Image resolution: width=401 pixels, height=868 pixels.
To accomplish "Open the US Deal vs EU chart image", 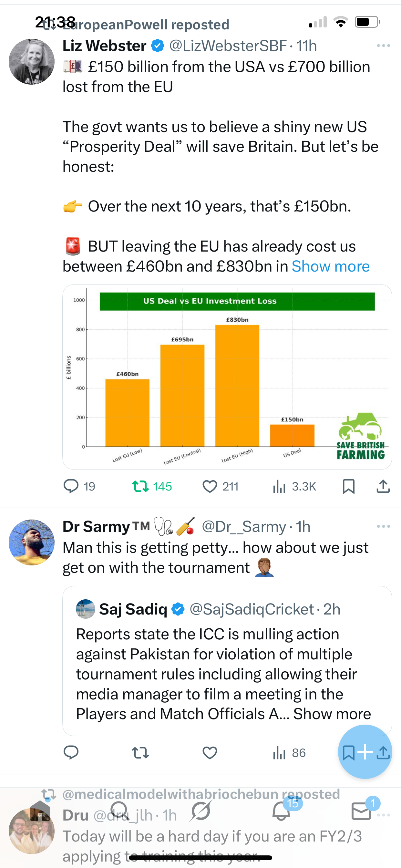I will [x=227, y=377].
